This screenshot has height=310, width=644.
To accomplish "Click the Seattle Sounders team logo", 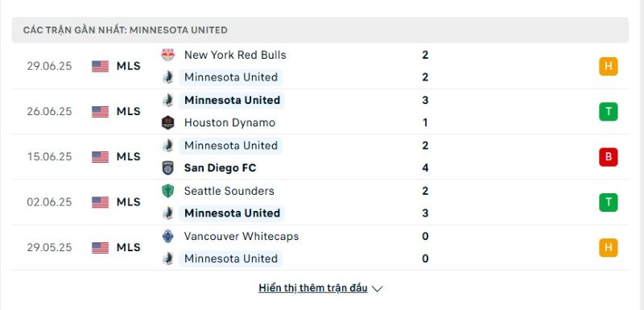I will tap(167, 191).
